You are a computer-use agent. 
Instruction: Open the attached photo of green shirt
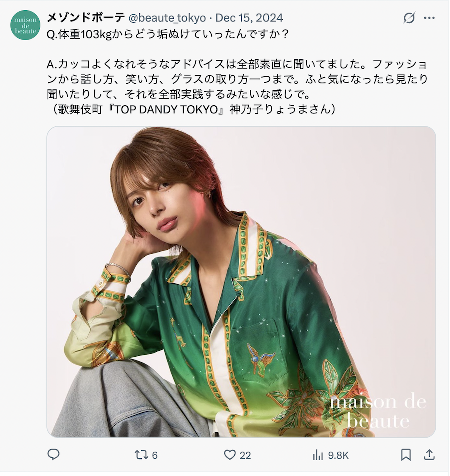241,282
